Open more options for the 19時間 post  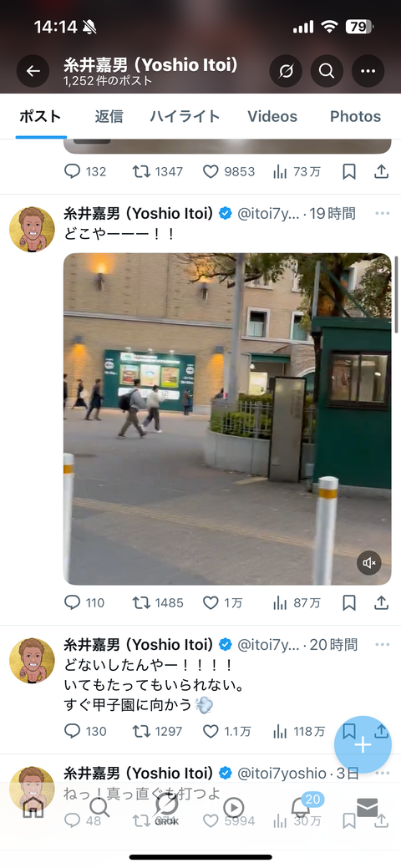point(382,214)
